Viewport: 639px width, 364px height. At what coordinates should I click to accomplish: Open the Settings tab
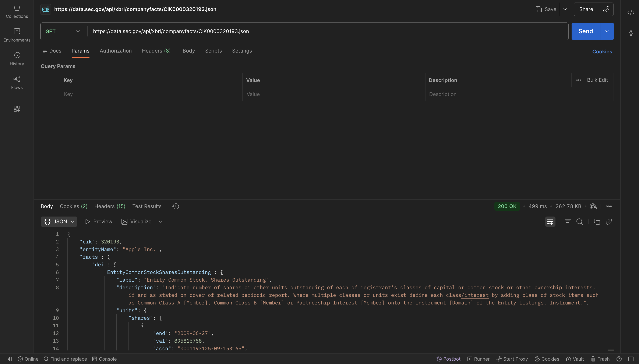coord(242,51)
